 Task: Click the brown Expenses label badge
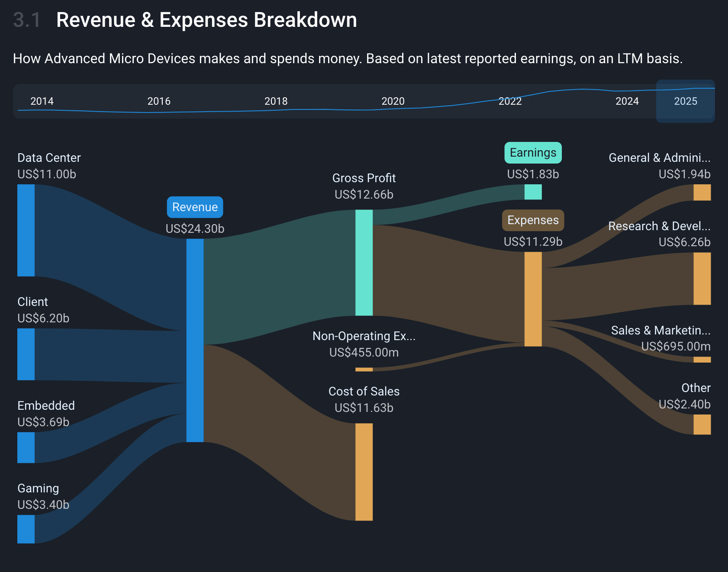[x=533, y=220]
